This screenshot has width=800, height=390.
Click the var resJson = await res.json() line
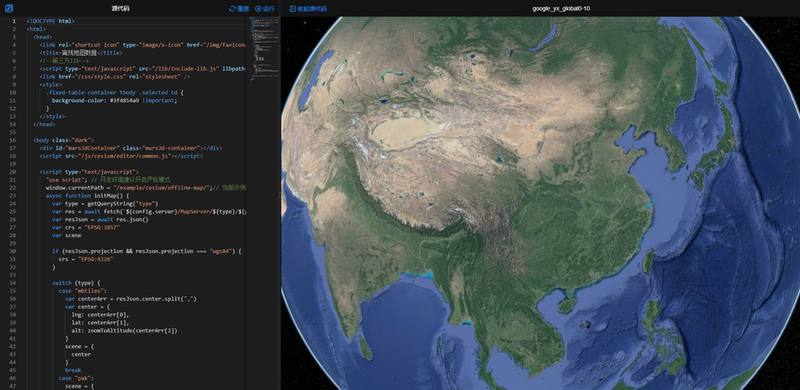(100, 220)
